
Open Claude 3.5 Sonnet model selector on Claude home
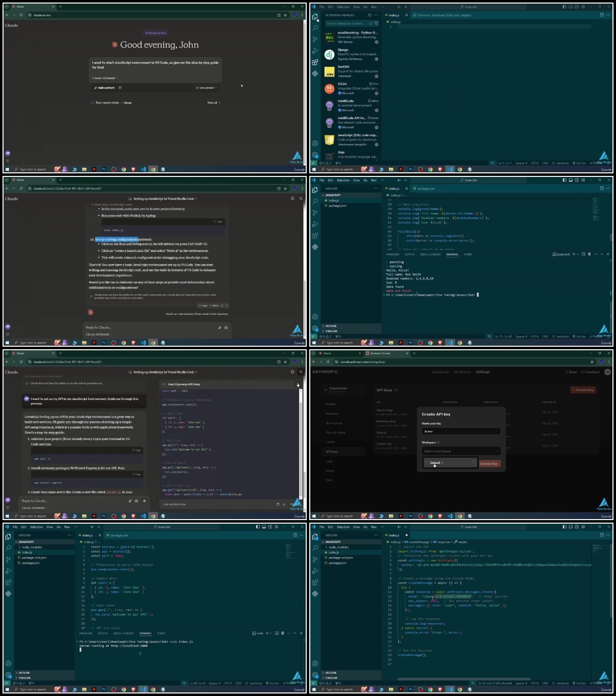[x=104, y=78]
